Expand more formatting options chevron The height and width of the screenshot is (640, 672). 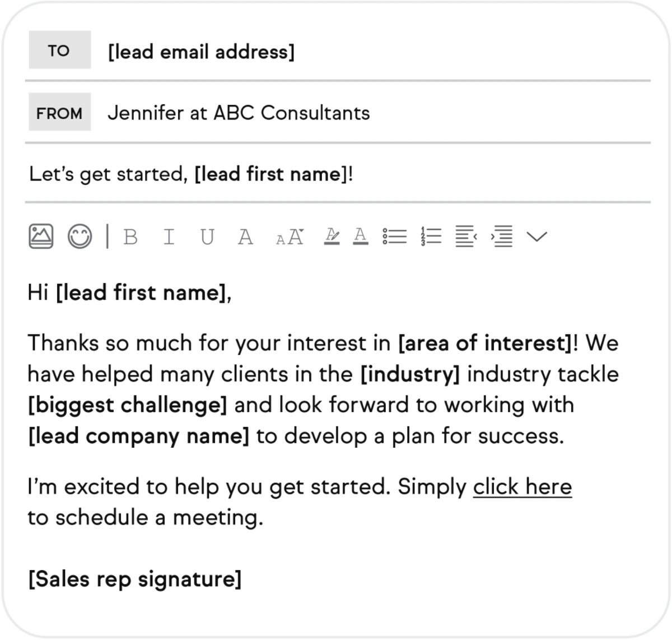click(x=536, y=237)
